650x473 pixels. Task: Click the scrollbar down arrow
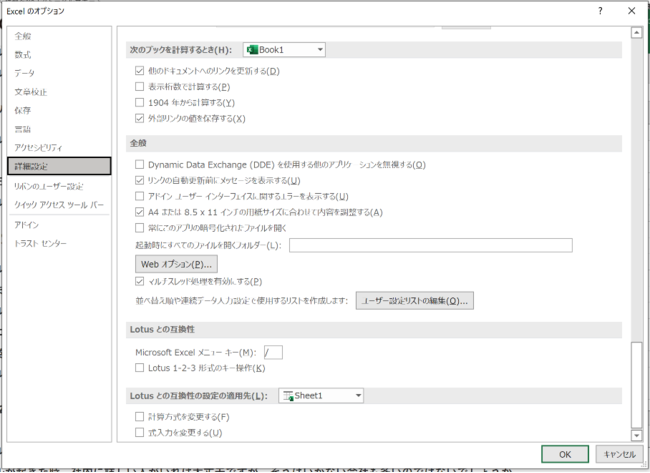tap(636, 435)
